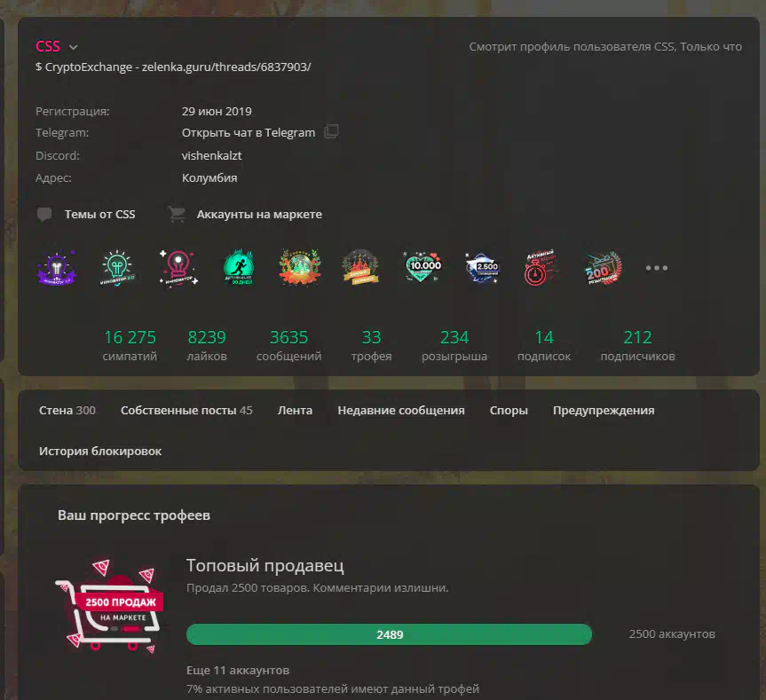Screen dimensions: 766x700
Task: View the 200 giveaways trophy badge
Action: [x=604, y=268]
